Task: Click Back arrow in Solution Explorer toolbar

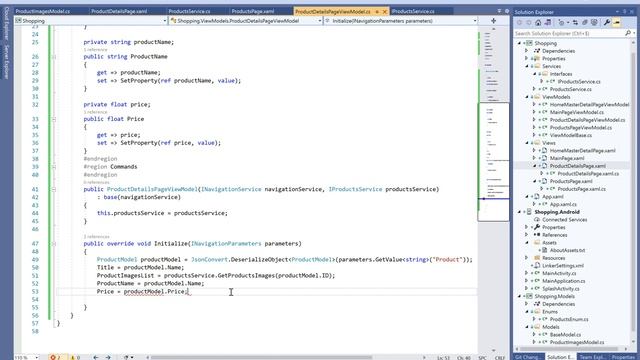Action: 519,22
